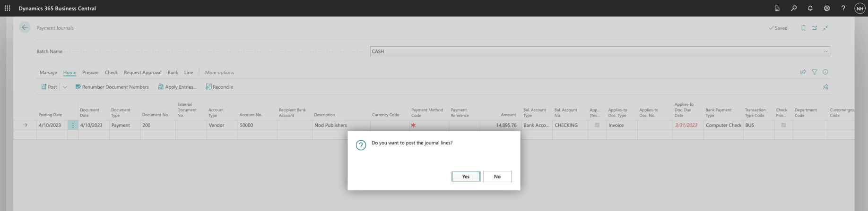The image size is (868, 211).
Task: Click the Document Type Payment cell
Action: (125, 125)
